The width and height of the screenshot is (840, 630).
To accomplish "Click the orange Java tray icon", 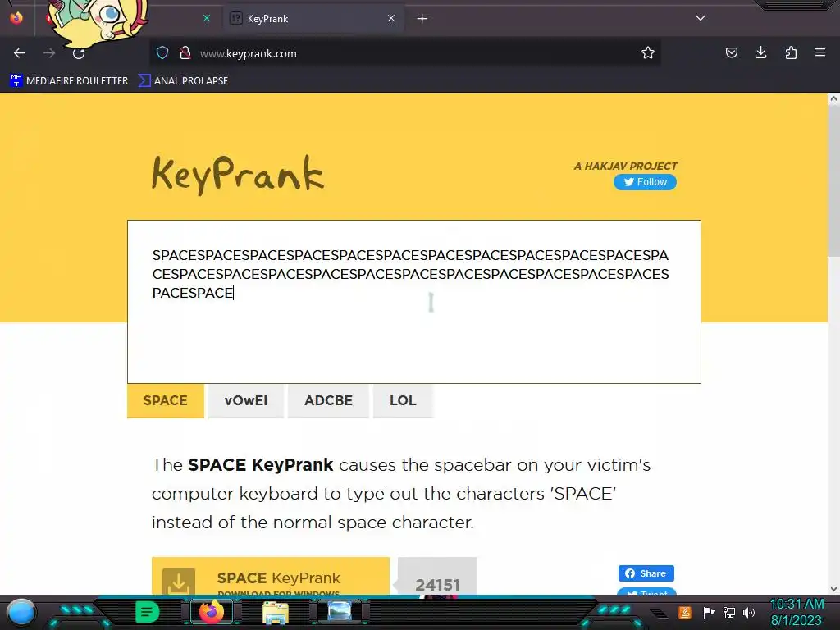I will tap(685, 612).
